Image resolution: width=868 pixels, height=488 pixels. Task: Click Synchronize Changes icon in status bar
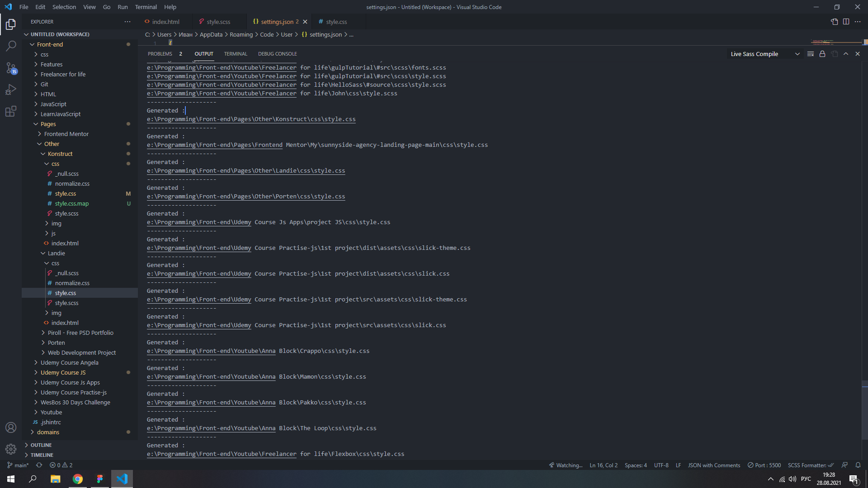click(x=39, y=465)
